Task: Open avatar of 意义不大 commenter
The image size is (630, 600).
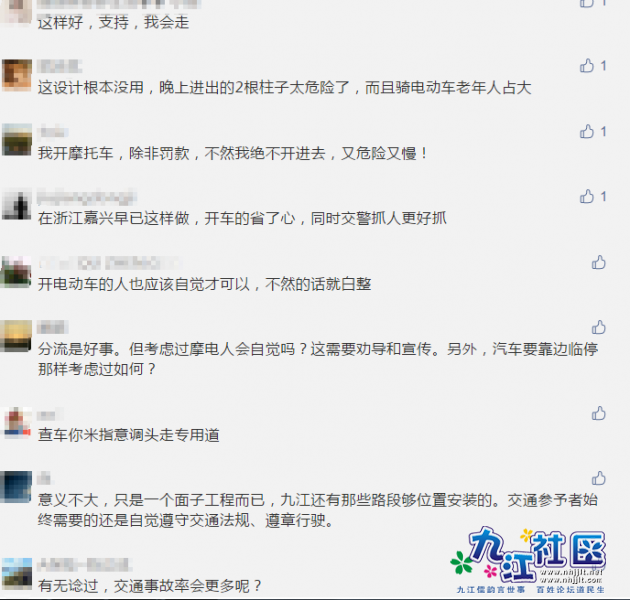Action: point(16,487)
